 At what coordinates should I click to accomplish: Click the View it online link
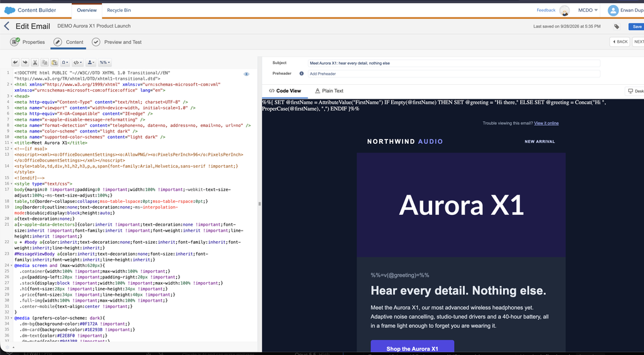[547, 123]
